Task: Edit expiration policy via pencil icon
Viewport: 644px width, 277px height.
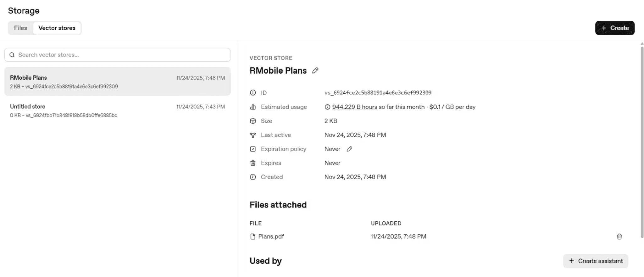Action: [349, 149]
